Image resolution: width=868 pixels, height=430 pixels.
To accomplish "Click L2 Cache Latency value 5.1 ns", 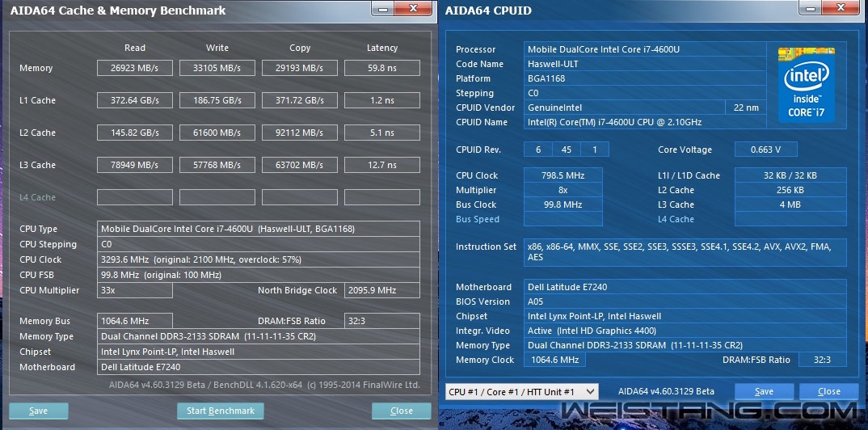I will point(382,133).
